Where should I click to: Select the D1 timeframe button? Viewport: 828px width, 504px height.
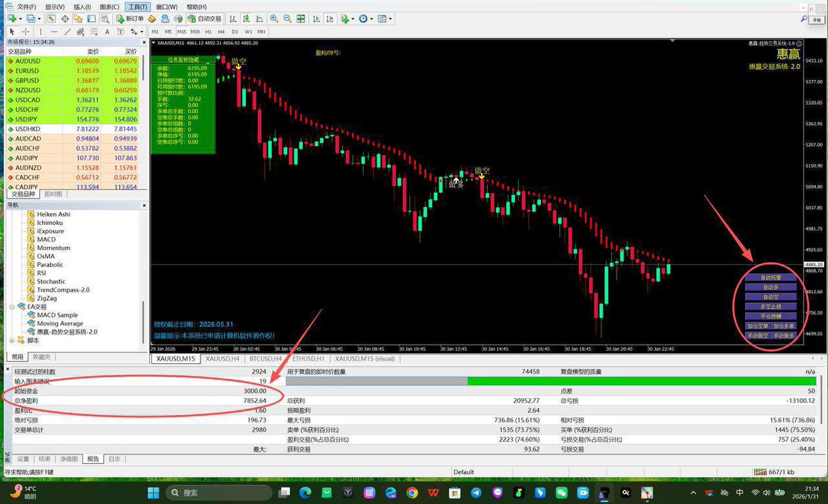(235, 32)
